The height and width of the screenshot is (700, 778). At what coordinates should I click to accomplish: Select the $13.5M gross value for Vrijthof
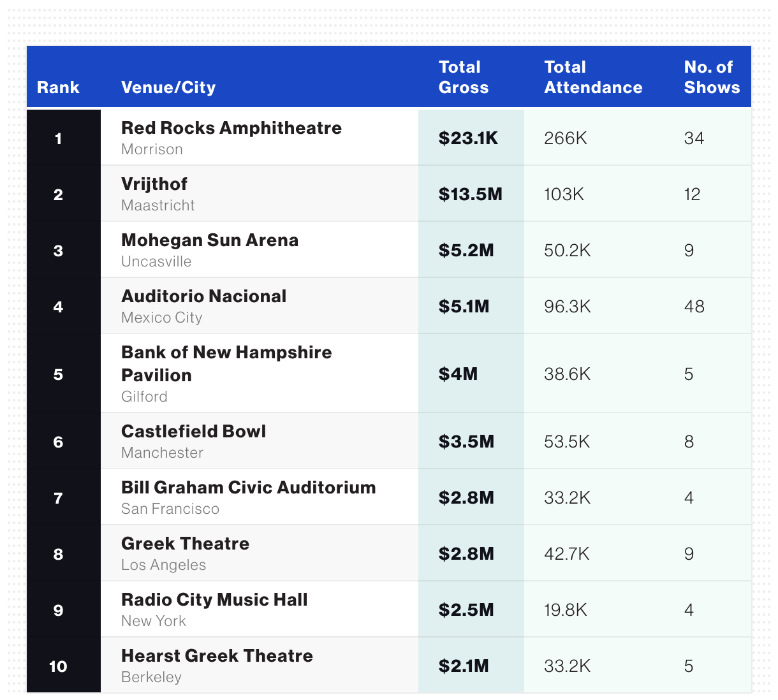pyautogui.click(x=471, y=194)
